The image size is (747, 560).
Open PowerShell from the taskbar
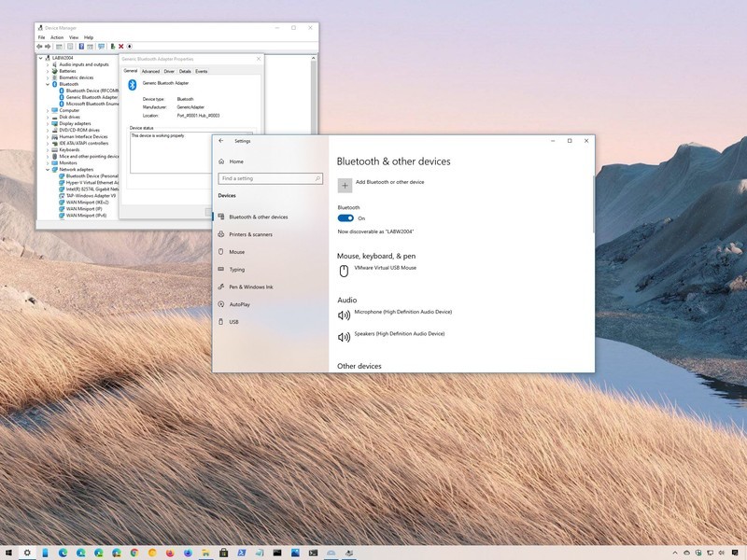(x=242, y=553)
